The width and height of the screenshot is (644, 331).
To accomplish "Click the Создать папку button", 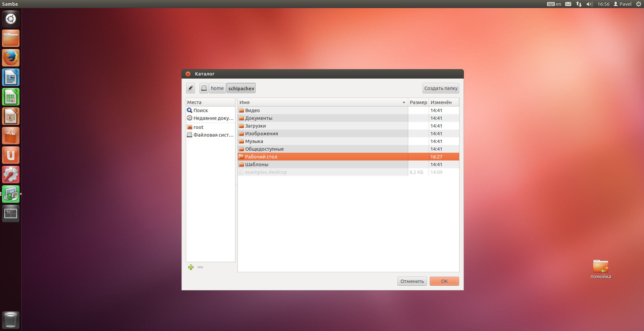I will click(x=441, y=88).
